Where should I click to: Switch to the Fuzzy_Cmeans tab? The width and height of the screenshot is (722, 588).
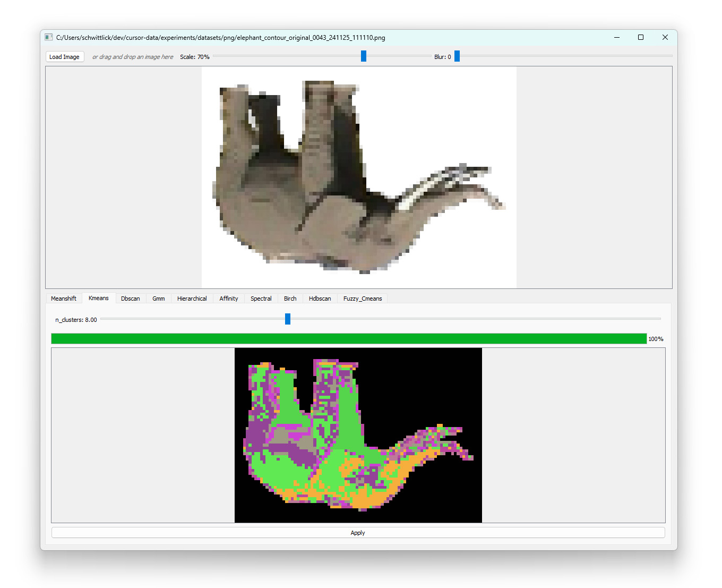pyautogui.click(x=363, y=299)
